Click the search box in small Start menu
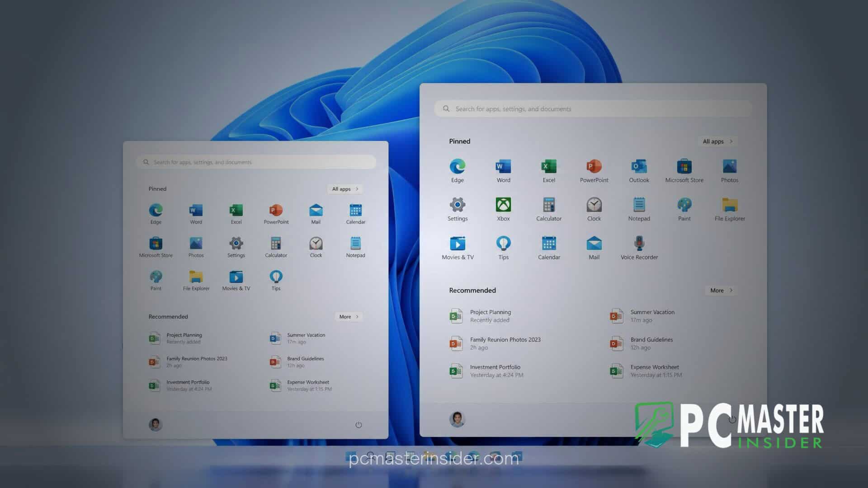Image resolution: width=868 pixels, height=488 pixels. [x=256, y=162]
